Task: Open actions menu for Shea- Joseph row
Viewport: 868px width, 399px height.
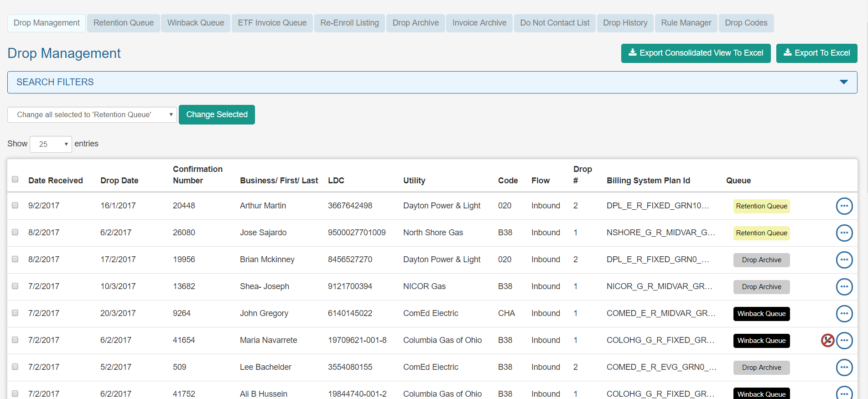Action: pyautogui.click(x=844, y=287)
